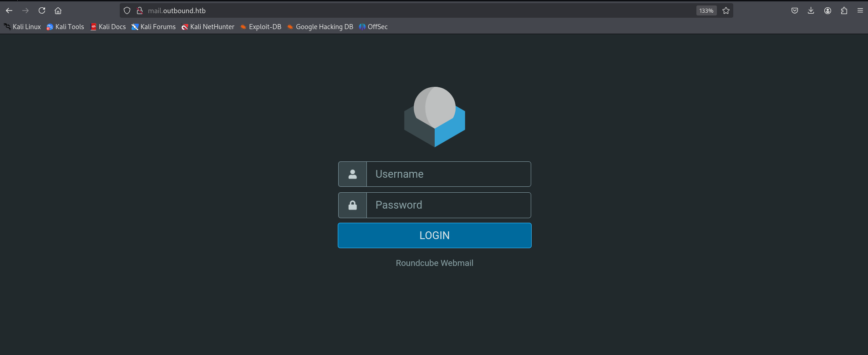
Task: Open the Pocket save icon
Action: [795, 10]
